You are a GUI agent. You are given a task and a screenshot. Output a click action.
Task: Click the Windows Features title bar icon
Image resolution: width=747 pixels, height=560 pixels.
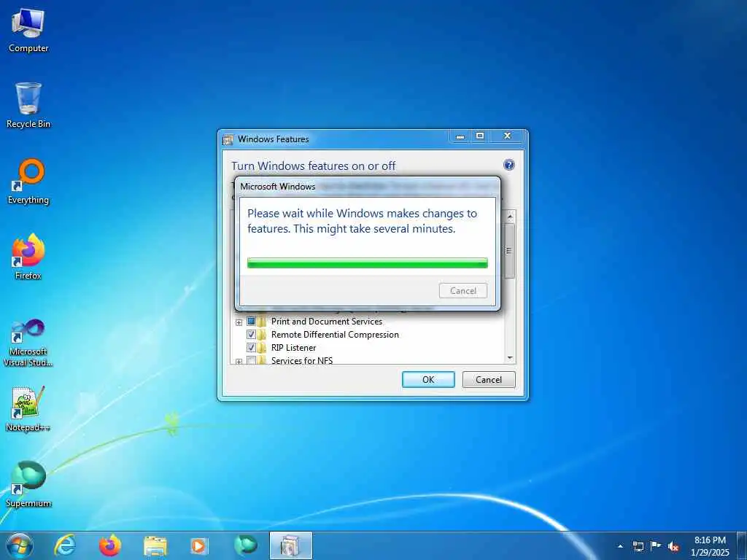[x=228, y=139]
